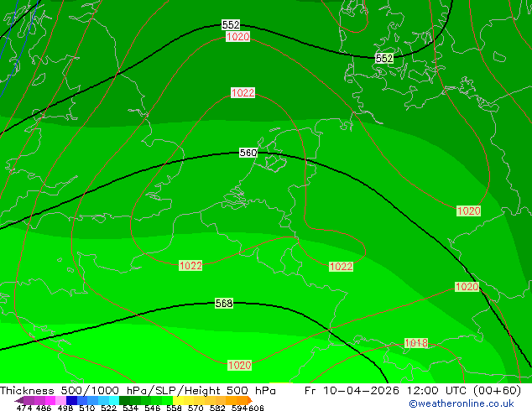Click the '12:00 UTC (00+60)' time text
This screenshot has height=411, width=532.
(x=464, y=391)
